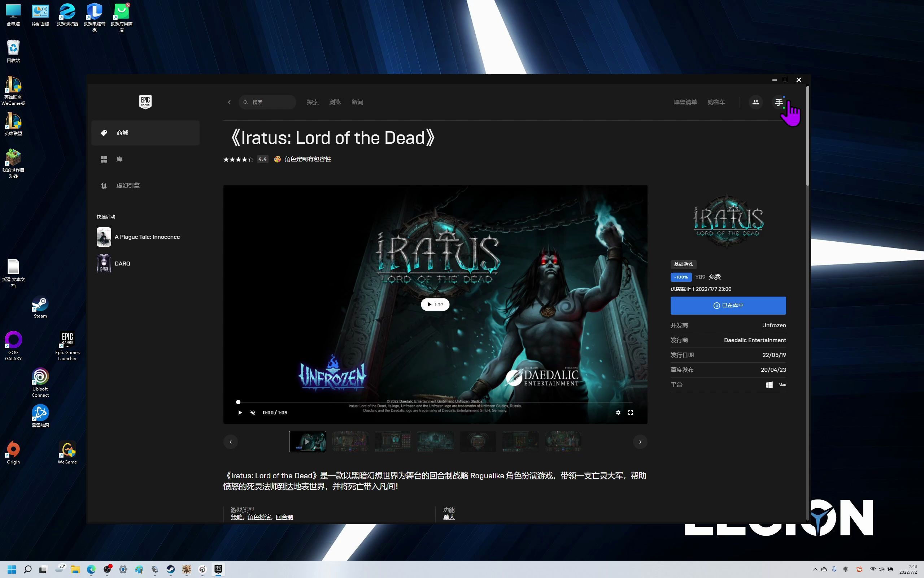This screenshot has height=578, width=924.
Task: Click the -100% discount badge
Action: point(681,277)
